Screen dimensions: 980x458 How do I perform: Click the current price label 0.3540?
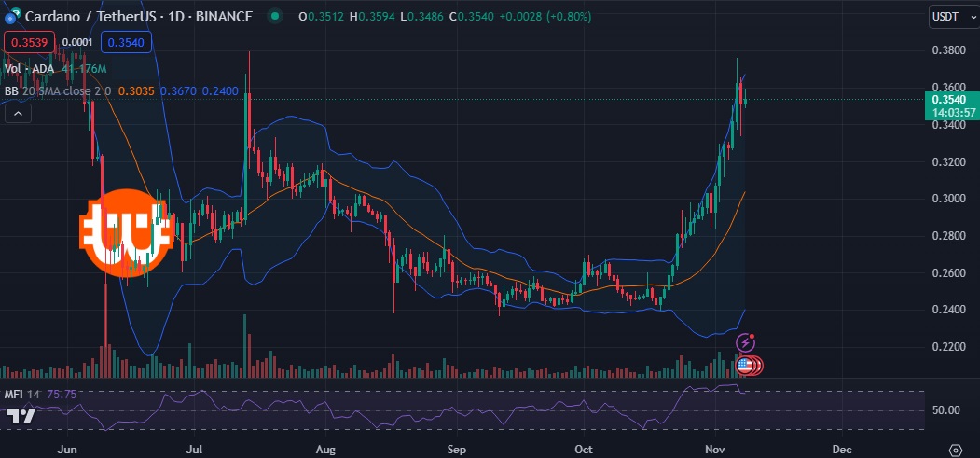pos(952,105)
